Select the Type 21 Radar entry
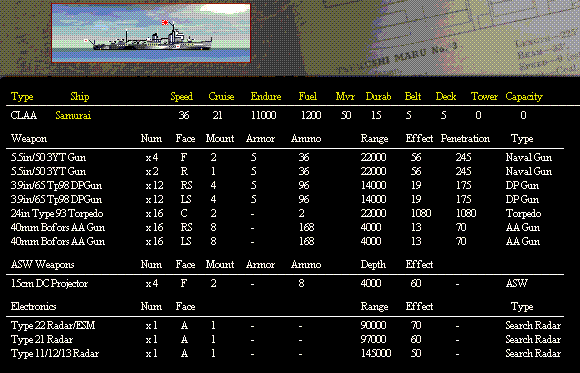Screen dimensions: 580x373 (42, 340)
